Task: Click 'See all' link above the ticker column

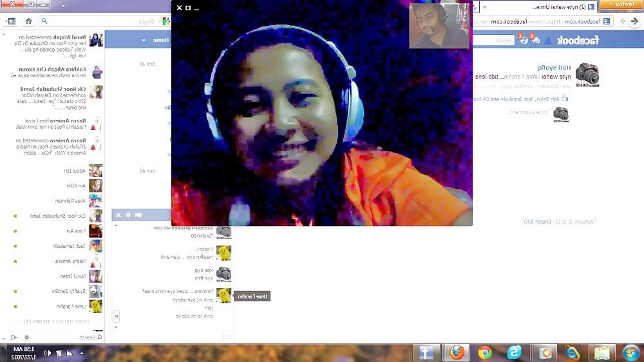Action: click(147, 64)
